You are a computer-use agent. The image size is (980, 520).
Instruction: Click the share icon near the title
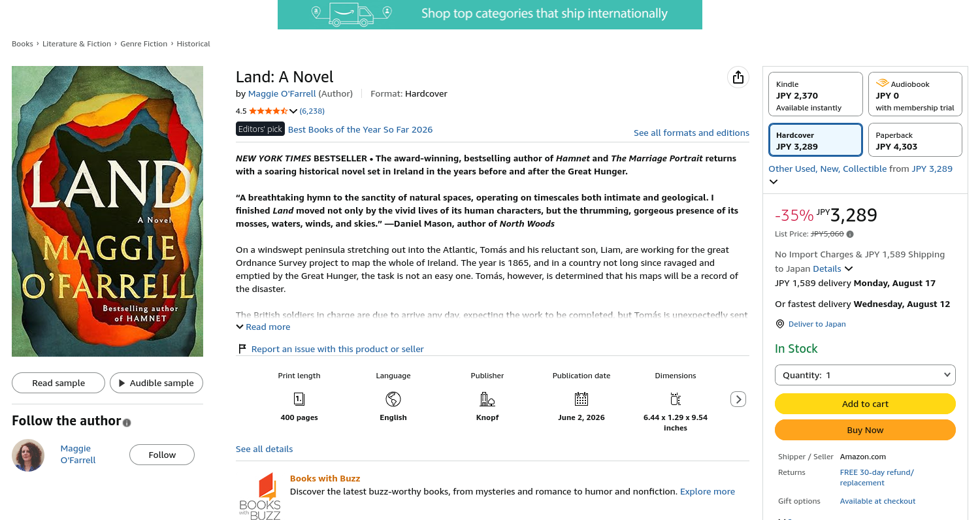tap(738, 77)
